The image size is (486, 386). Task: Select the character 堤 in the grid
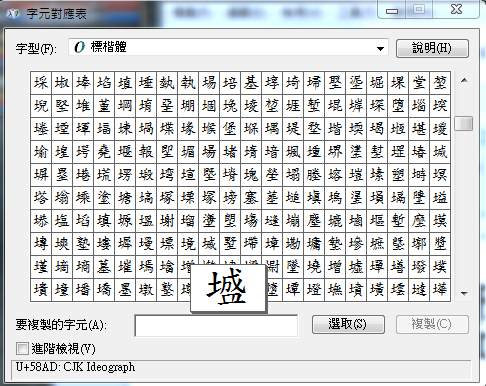pos(293,129)
